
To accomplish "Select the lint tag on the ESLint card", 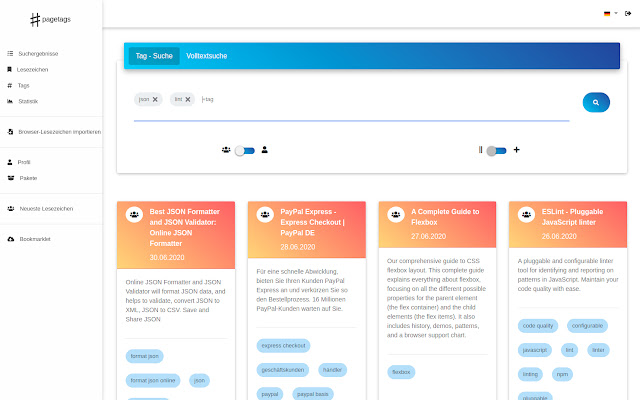I will pyautogui.click(x=569, y=350).
